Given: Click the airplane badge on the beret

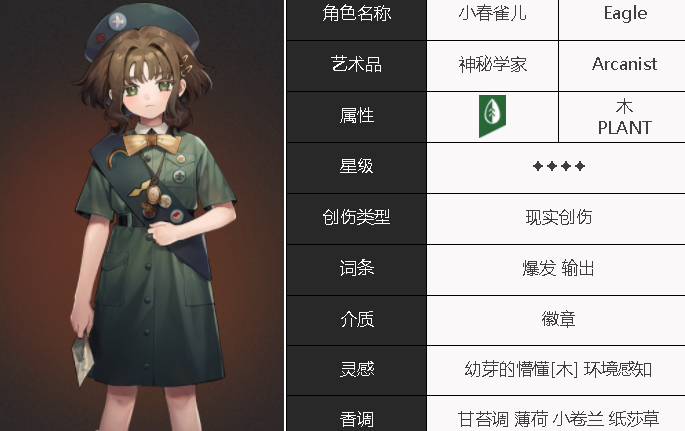Looking at the screenshot, I should click(x=117, y=21).
